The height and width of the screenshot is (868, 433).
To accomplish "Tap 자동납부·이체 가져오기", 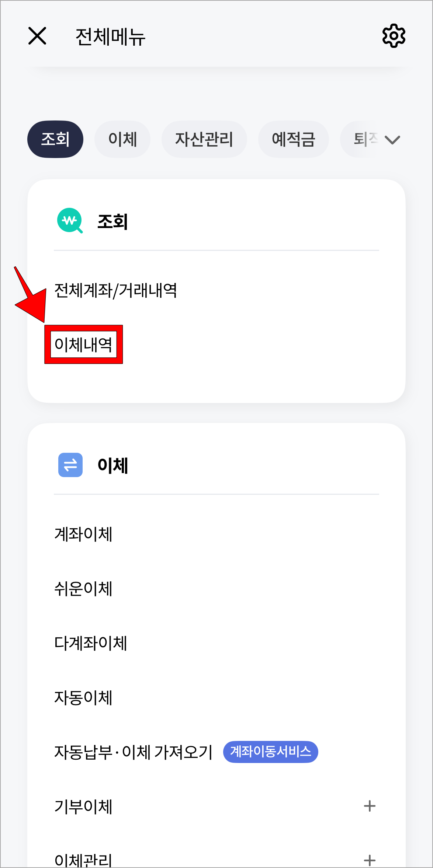I will click(134, 752).
